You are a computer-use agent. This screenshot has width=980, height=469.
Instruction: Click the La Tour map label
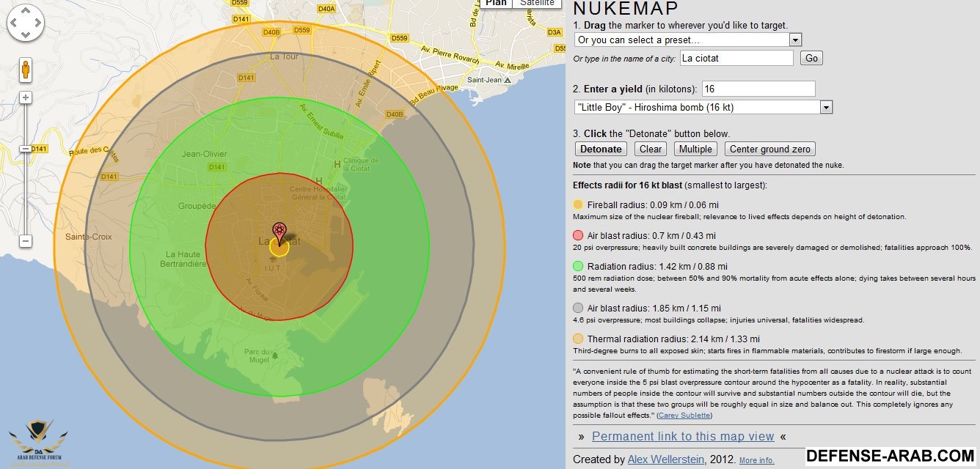pos(284,56)
